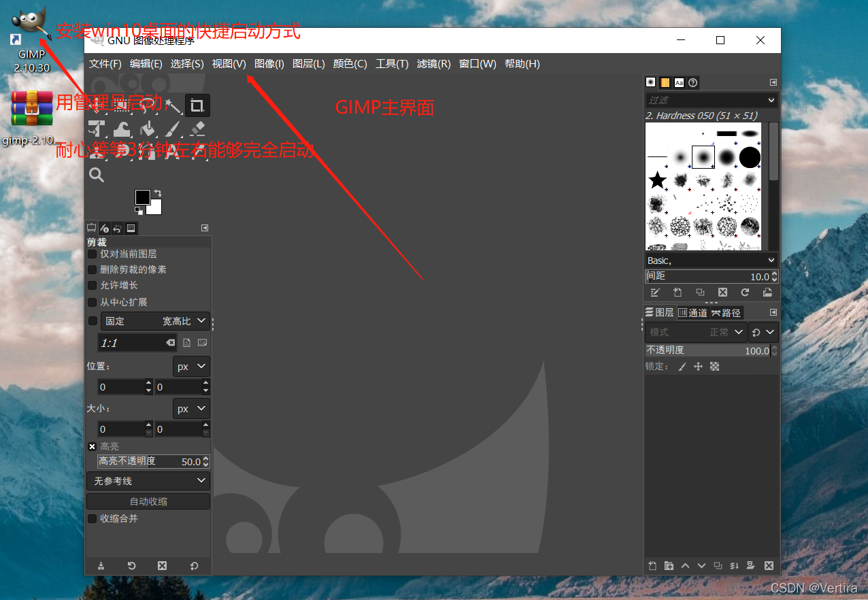Select the Fuzzy Select magic wand tool
Screen dimensions: 868x600
[x=174, y=105]
